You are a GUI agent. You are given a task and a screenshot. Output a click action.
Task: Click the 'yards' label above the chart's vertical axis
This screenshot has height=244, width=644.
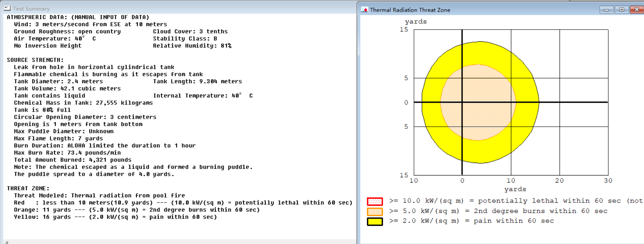416,22
